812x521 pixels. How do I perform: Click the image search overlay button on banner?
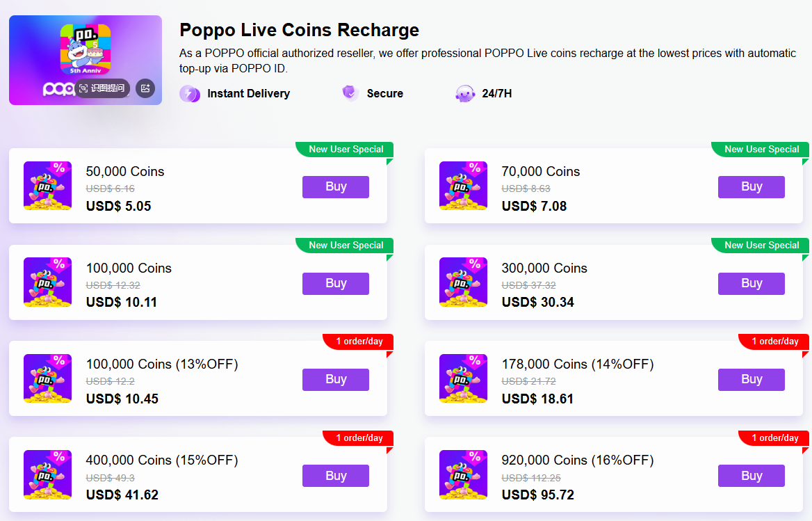101,88
